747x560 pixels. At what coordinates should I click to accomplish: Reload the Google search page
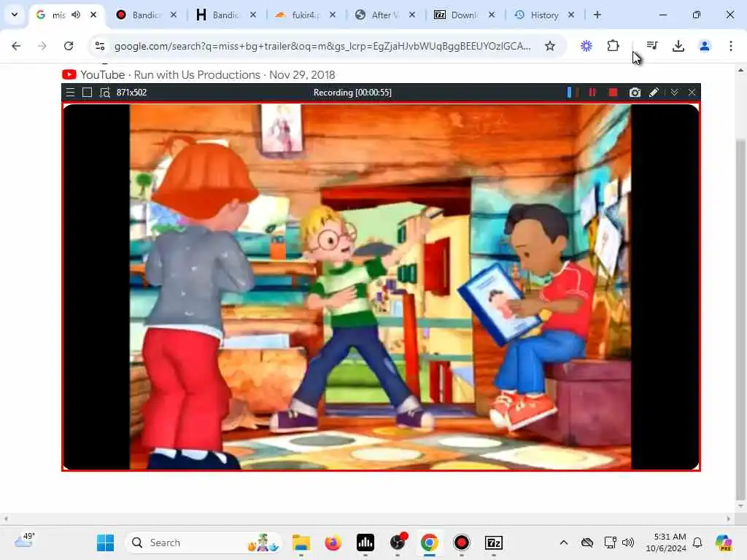point(69,46)
